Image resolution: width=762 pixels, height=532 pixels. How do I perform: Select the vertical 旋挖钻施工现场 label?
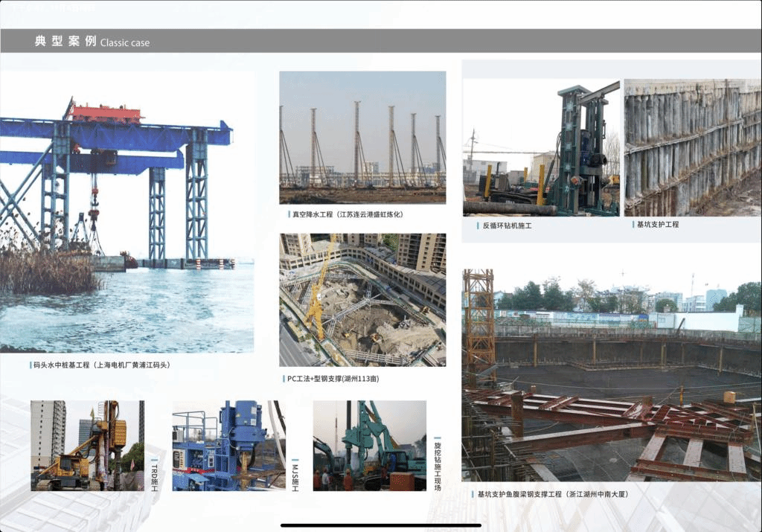[x=438, y=465]
